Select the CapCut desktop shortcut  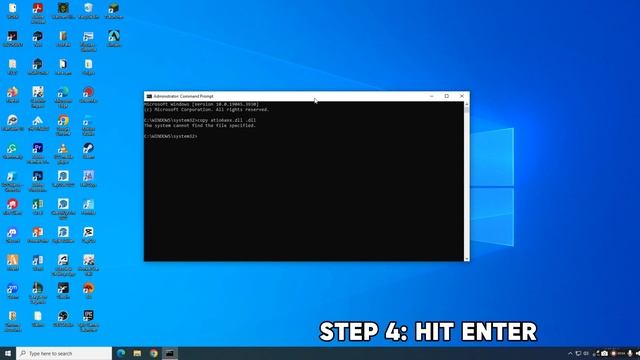[x=89, y=235]
